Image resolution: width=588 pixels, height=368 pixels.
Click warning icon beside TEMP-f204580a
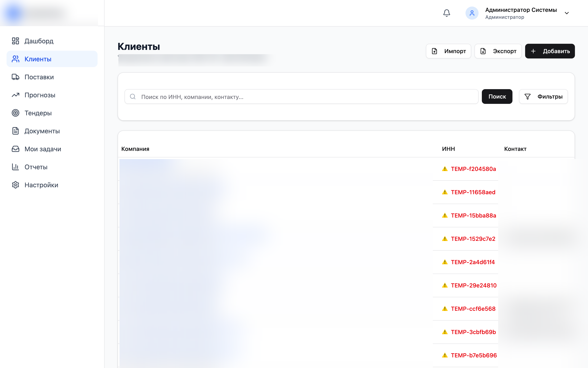(445, 169)
